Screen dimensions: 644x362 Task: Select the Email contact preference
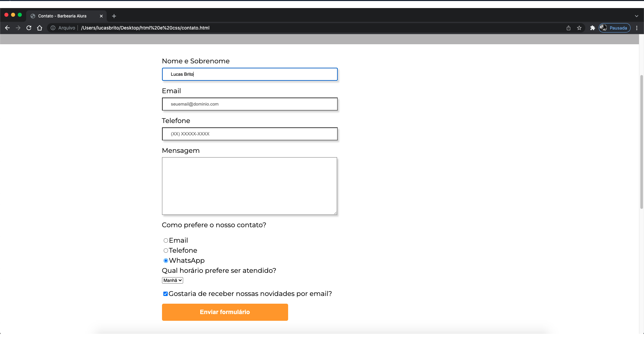point(166,240)
